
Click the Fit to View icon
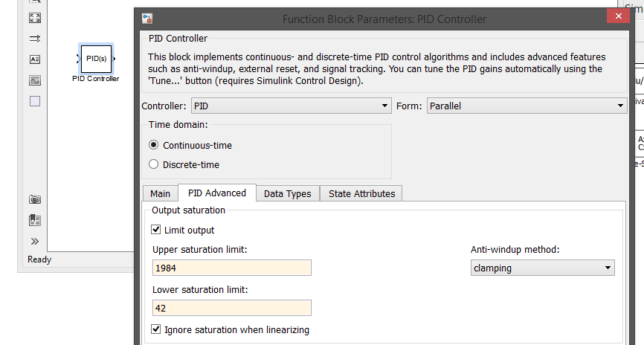[x=34, y=17]
